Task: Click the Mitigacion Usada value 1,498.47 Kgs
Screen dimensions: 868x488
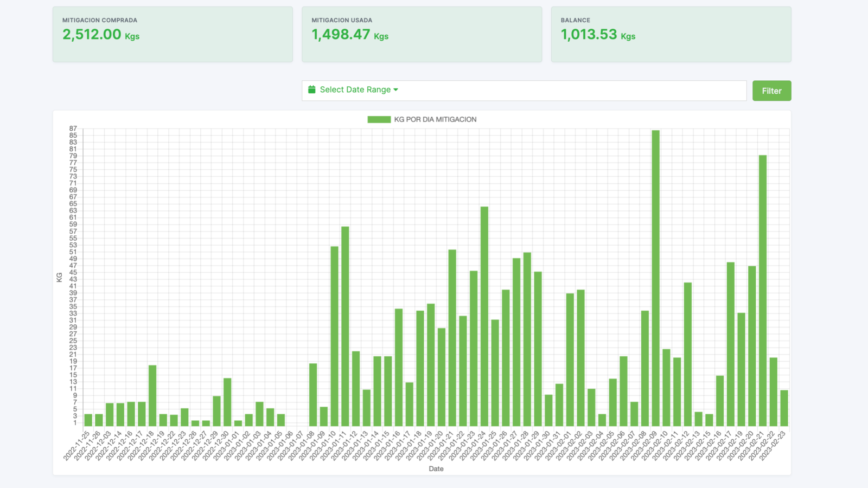Action: (x=350, y=35)
